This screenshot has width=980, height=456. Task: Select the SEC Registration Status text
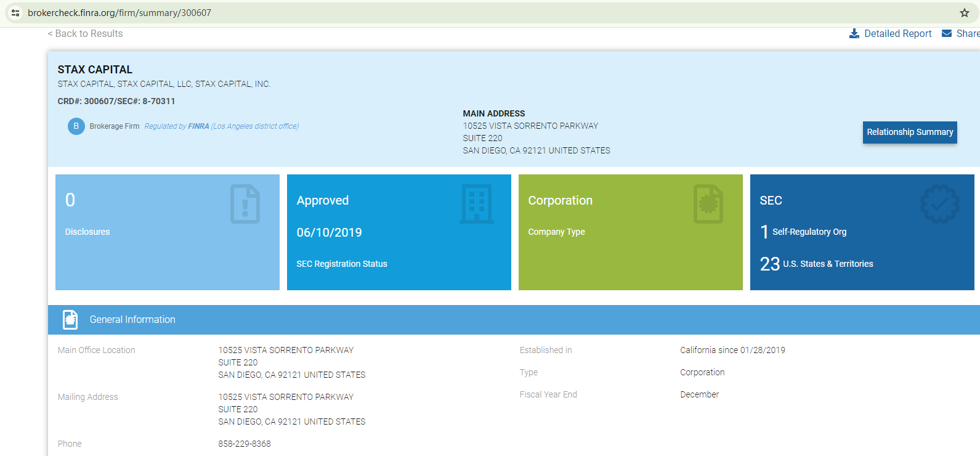pyautogui.click(x=342, y=264)
